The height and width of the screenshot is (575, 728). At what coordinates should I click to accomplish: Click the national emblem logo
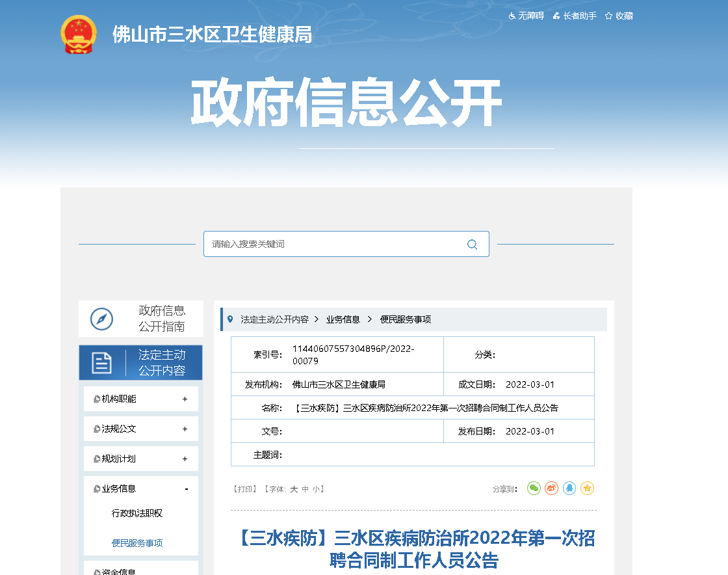click(79, 35)
